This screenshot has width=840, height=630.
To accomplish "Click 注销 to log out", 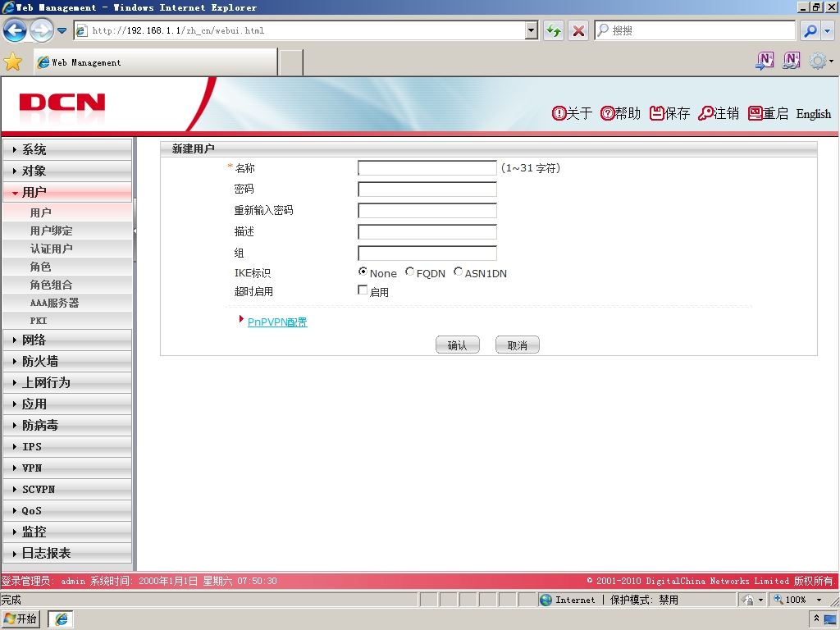I will coord(719,113).
